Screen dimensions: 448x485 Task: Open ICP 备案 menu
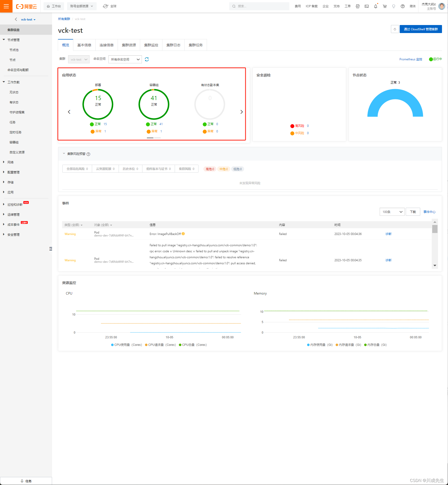pos(312,6)
